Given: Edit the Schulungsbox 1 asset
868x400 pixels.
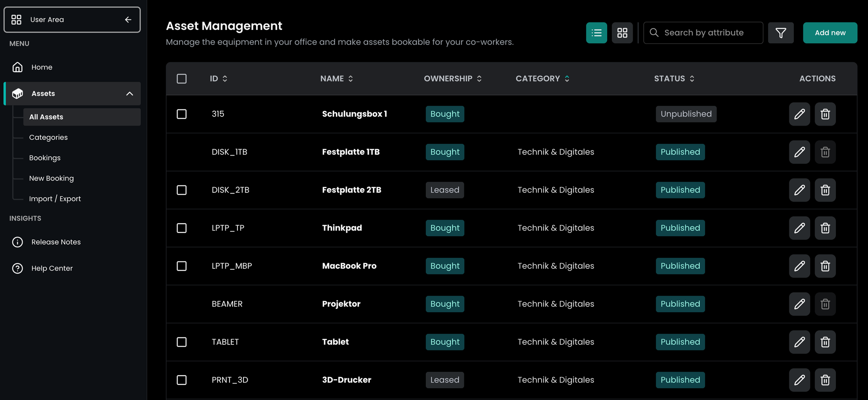Looking at the screenshot, I should (799, 114).
